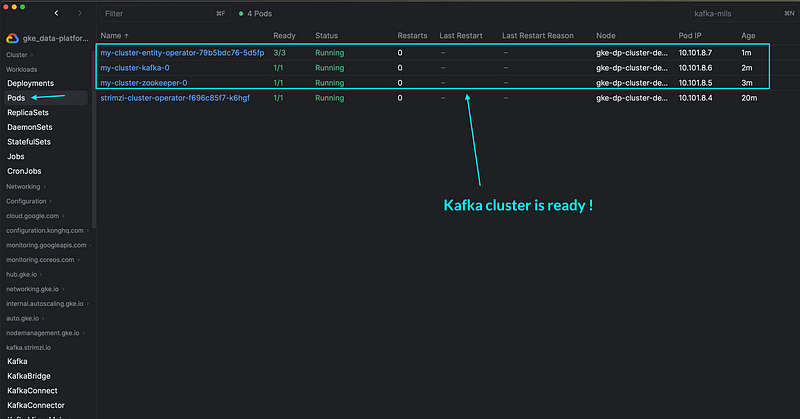Open the KafkaConnect resource list

[32, 390]
